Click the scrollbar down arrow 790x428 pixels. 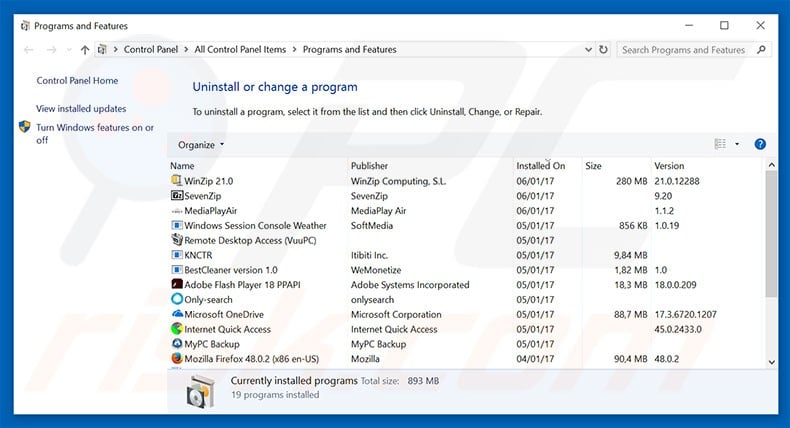tap(771, 361)
